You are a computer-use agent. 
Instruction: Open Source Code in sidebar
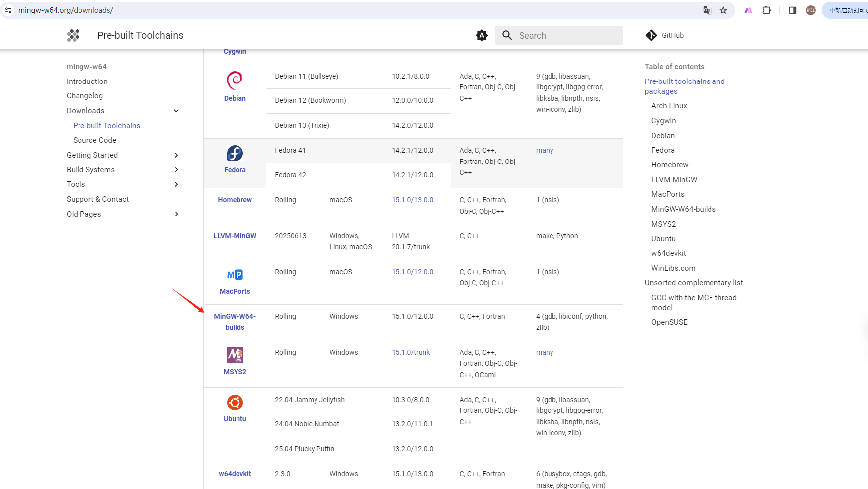tap(95, 140)
